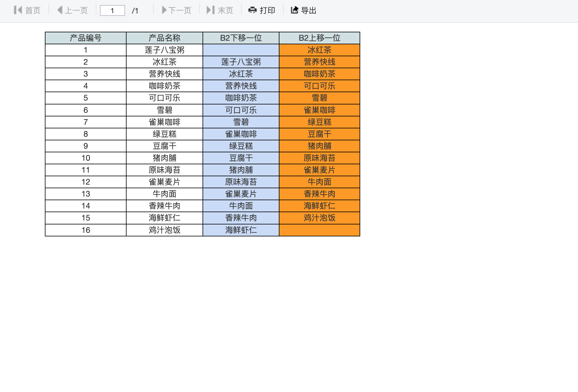The height and width of the screenshot is (392, 578).
Task: Click 莲子八宝粥 in product name column
Action: coord(165,50)
